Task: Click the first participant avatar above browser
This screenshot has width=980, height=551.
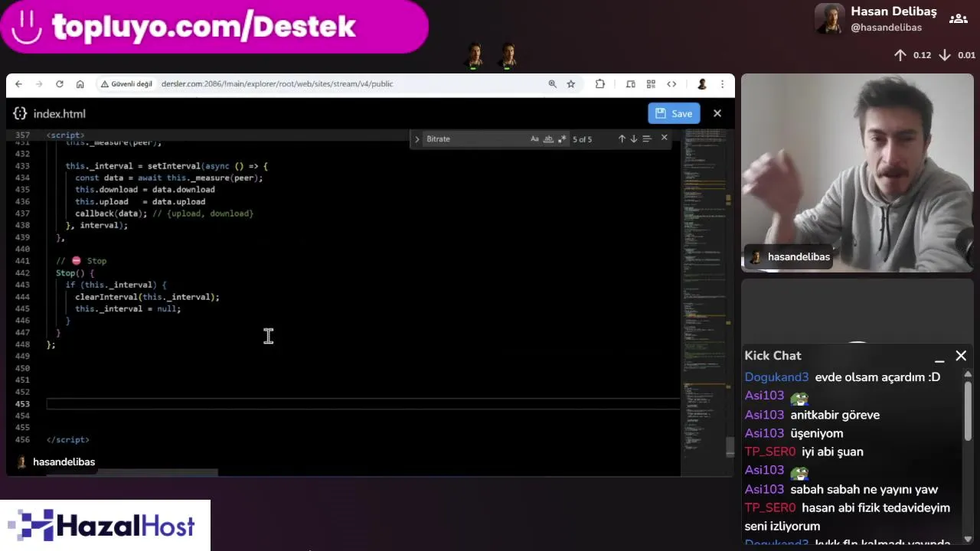Action: tap(475, 56)
